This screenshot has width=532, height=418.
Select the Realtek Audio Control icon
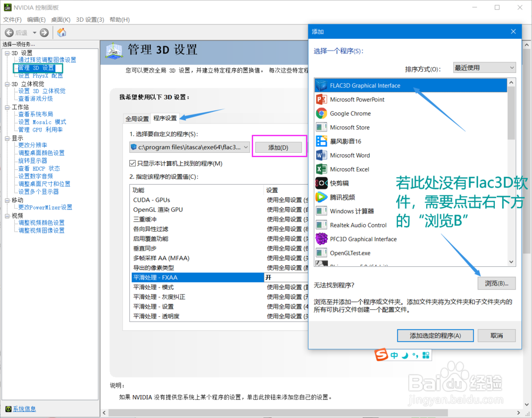point(321,225)
